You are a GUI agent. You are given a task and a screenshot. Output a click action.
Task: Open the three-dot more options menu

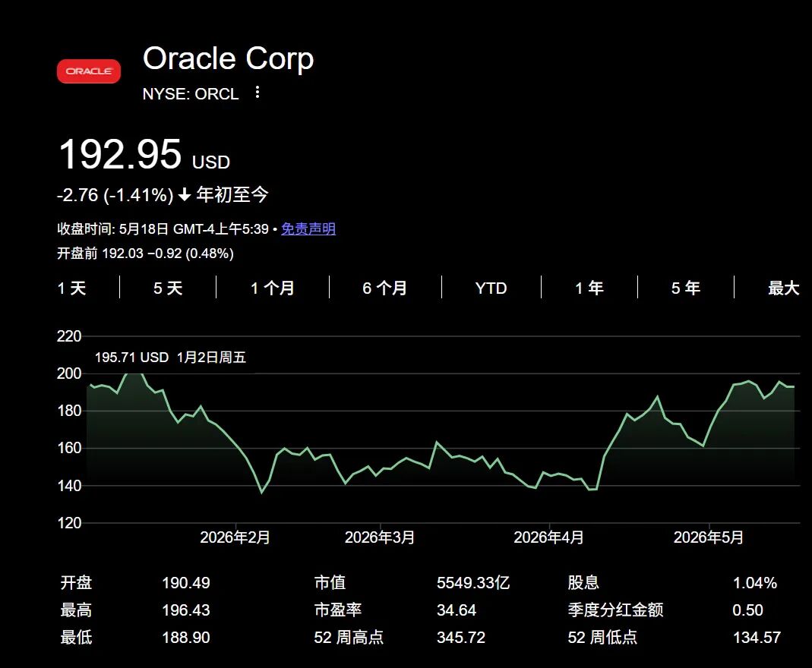click(x=258, y=93)
